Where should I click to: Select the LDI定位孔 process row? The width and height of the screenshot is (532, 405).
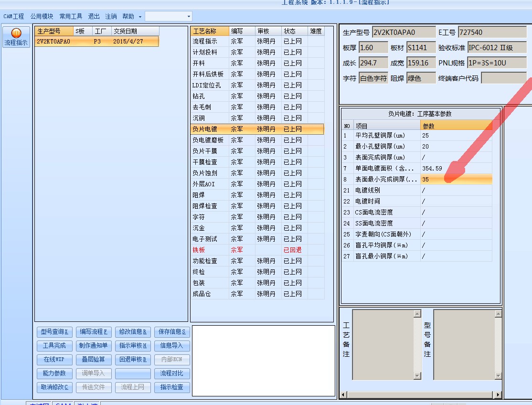click(257, 85)
